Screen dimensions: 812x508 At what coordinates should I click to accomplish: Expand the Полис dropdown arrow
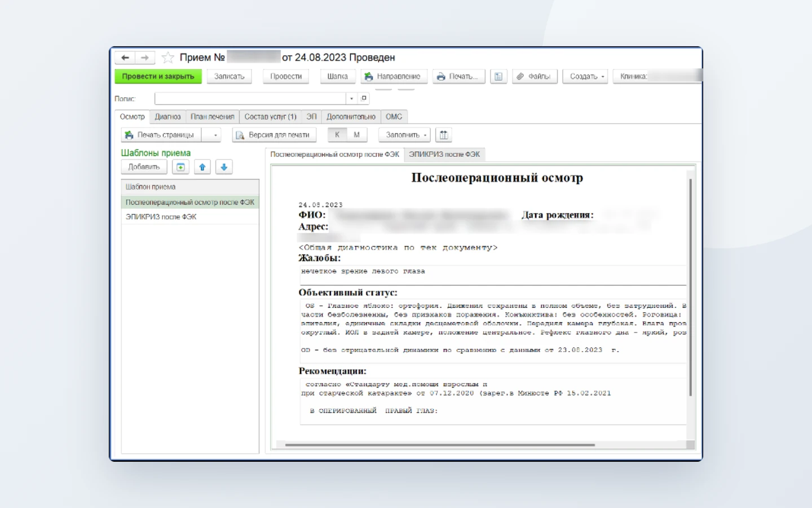click(x=352, y=98)
